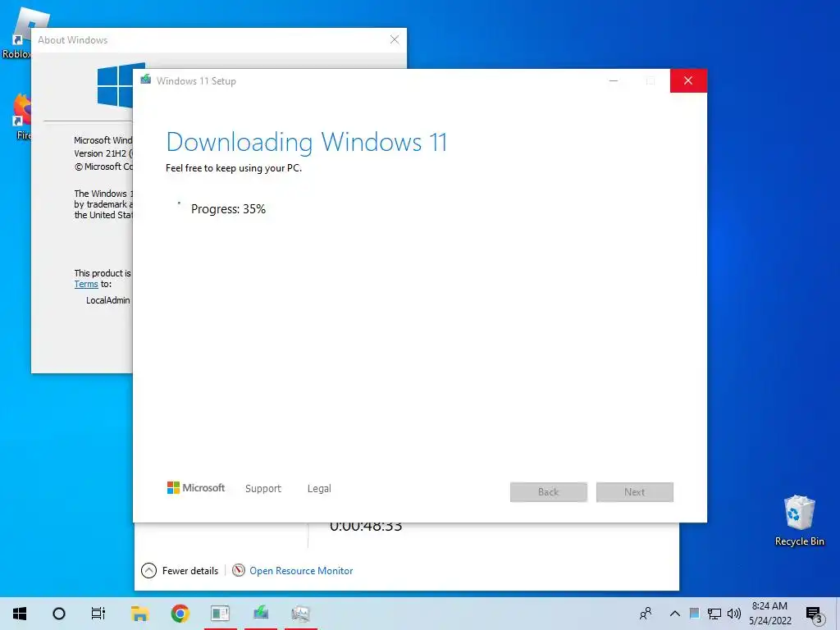Show hidden system tray icons
840x630 pixels.
coord(675,614)
